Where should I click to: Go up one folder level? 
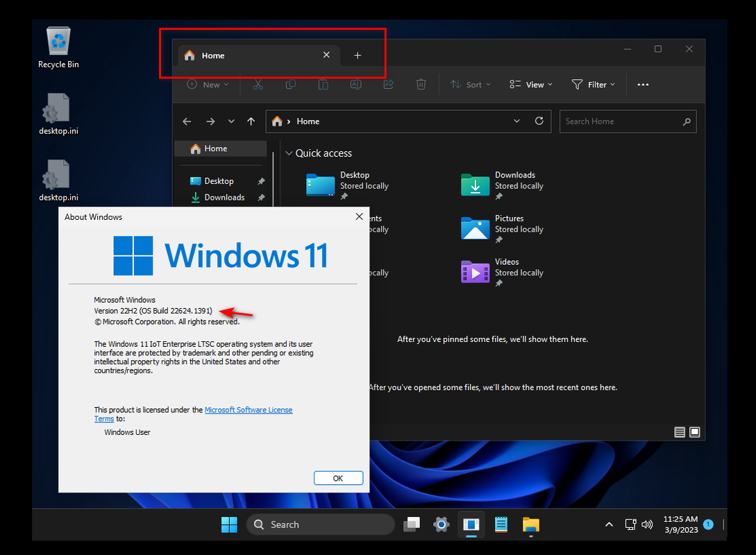pos(251,121)
